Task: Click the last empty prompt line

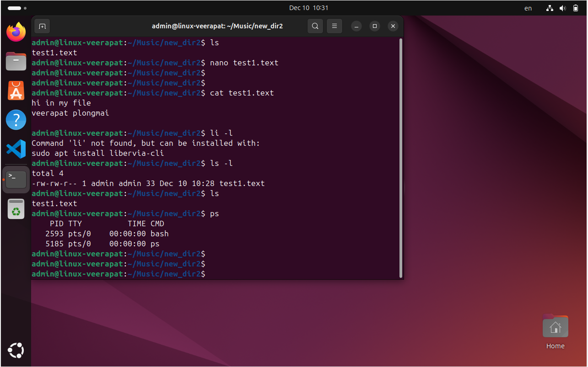Action: (119, 274)
